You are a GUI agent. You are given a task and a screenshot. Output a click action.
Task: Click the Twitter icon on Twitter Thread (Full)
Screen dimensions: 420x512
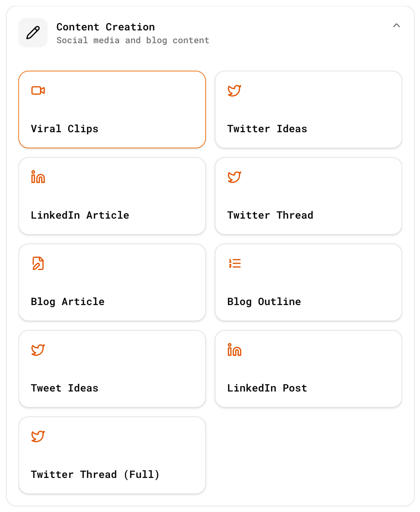coord(38,436)
